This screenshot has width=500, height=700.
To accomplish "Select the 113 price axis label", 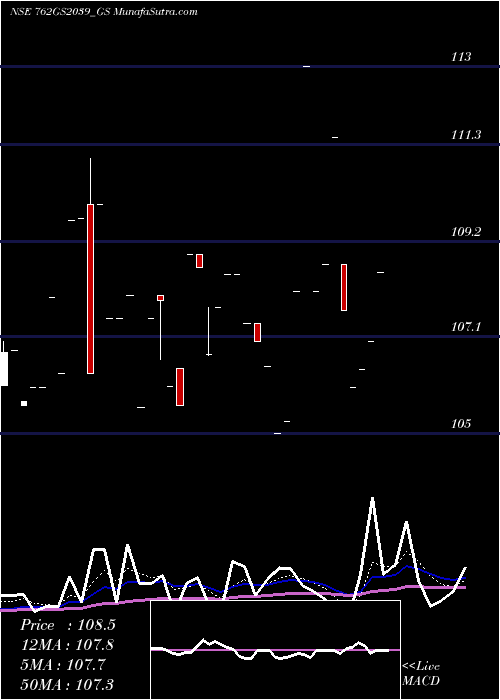I will point(461,57).
